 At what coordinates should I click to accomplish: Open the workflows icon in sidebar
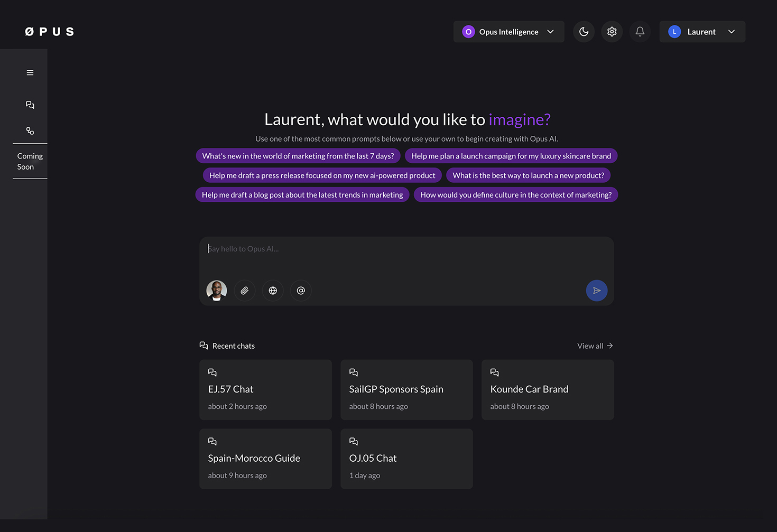[30, 130]
